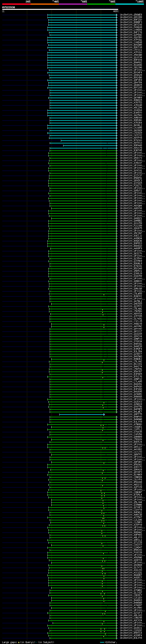The height and width of the screenshot is (644, 146).
Task: Select the AV522930 query name
Action: click(x=8, y=8)
